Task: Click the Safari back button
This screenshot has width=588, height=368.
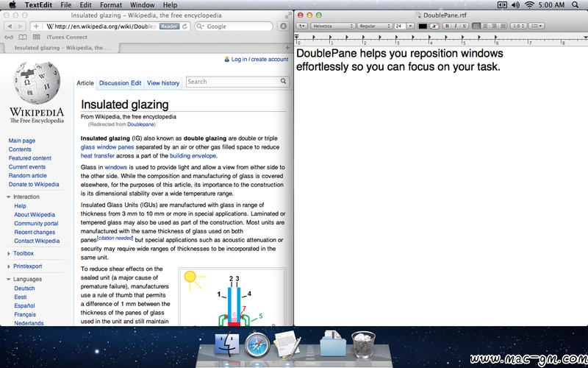Action: pos(10,26)
